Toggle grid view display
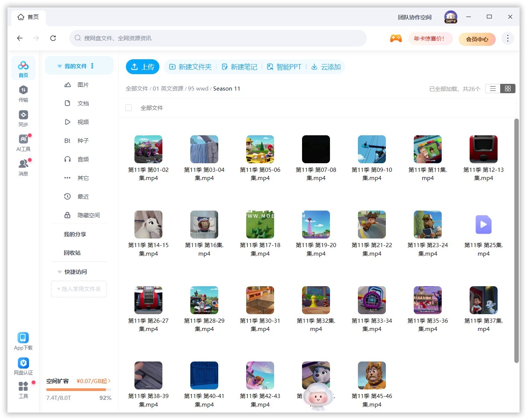Viewport: 527px width, 420px height. pos(507,88)
